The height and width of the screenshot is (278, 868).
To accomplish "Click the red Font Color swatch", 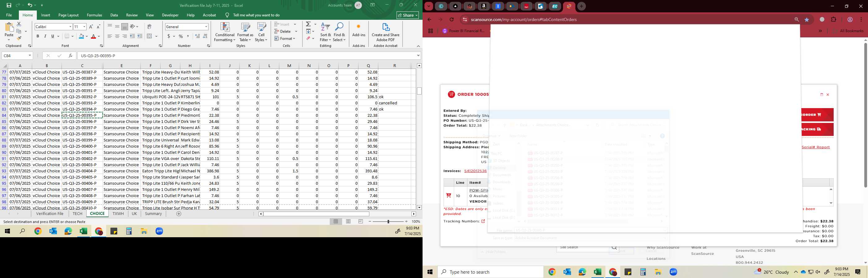I will tap(93, 36).
